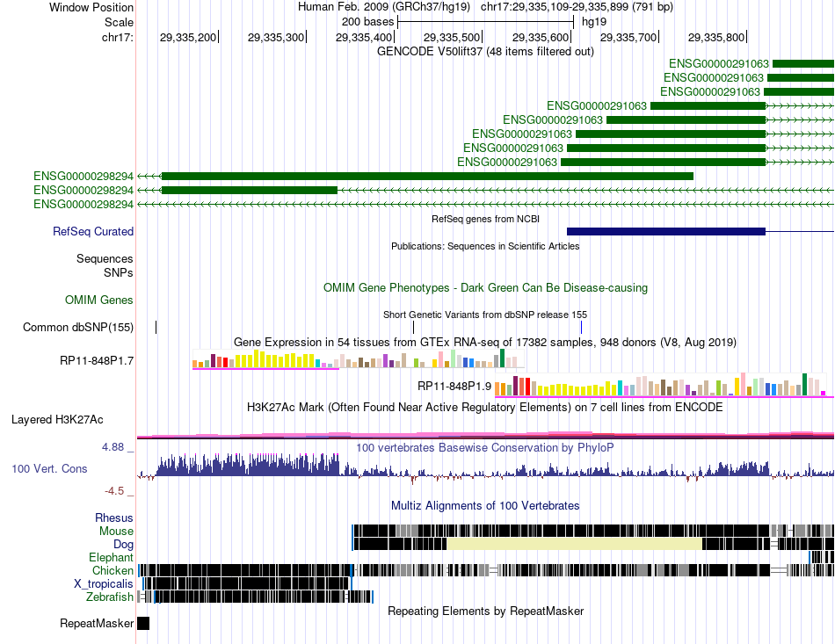
Task: Open H3K27Ac Mark track title
Action: tap(485, 408)
